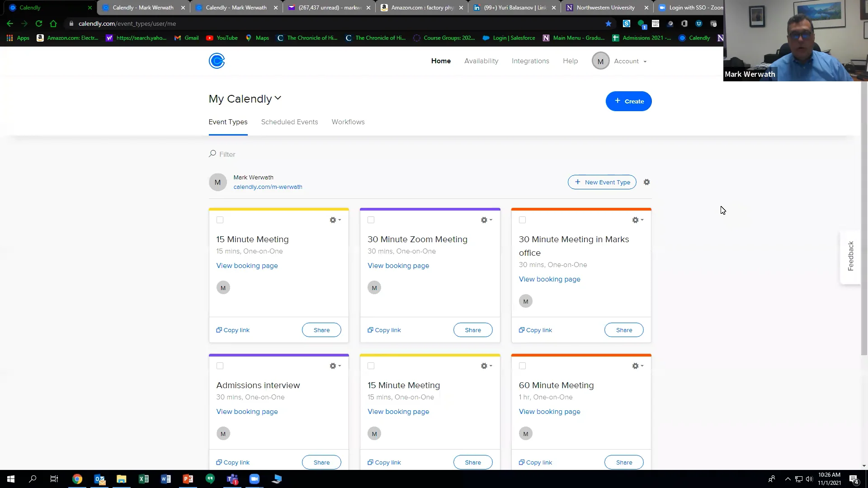Open Task View on the taskbar

tap(54, 479)
